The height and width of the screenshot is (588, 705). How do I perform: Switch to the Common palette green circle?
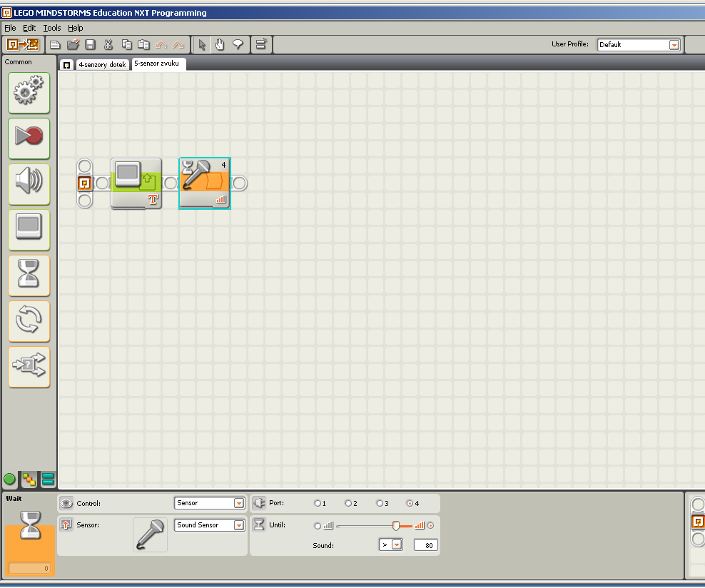[9, 480]
